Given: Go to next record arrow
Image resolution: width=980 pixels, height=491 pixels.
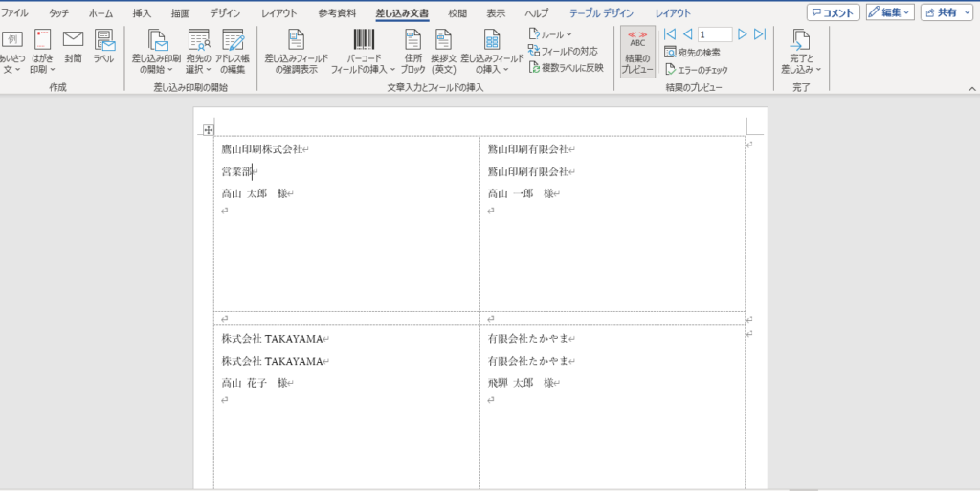Looking at the screenshot, I should coord(743,34).
